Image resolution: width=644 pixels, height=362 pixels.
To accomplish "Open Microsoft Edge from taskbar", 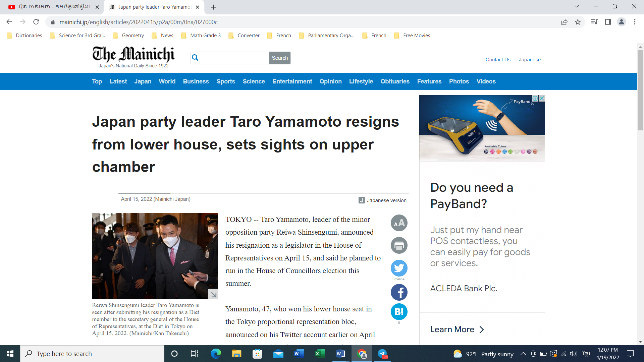I will click(x=216, y=354).
